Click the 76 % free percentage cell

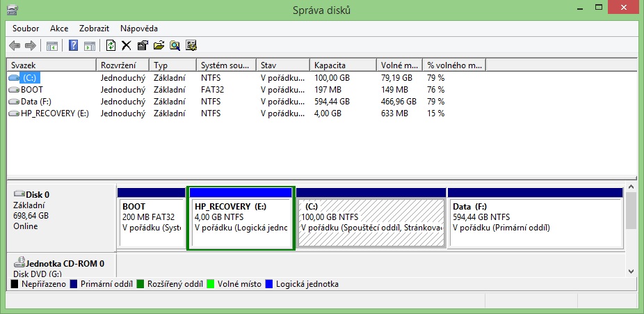pyautogui.click(x=435, y=90)
